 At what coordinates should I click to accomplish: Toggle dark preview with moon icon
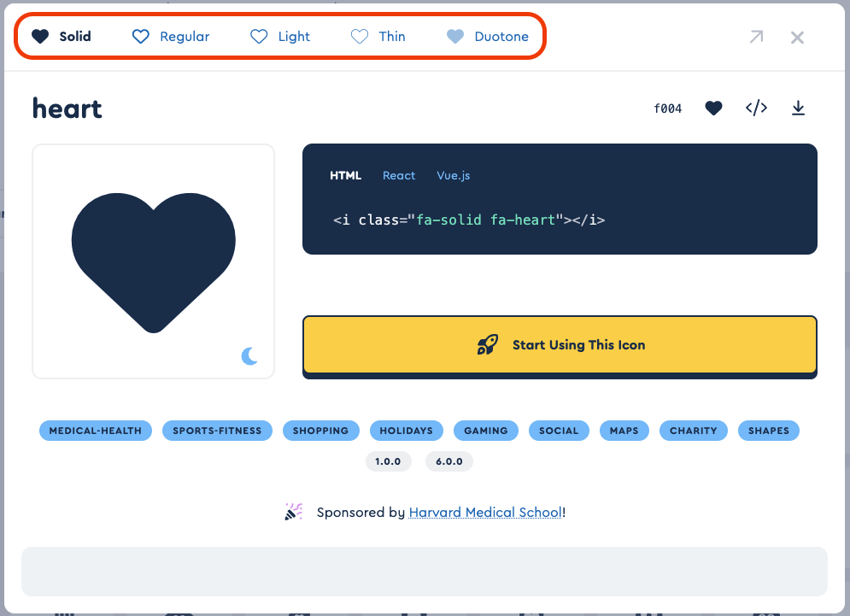coord(249,355)
